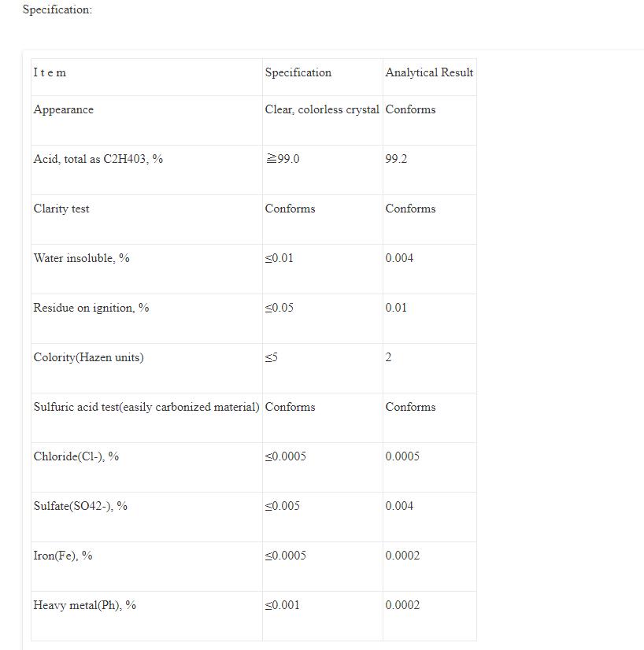Click the 'Specification:' heading text

pyautogui.click(x=57, y=10)
